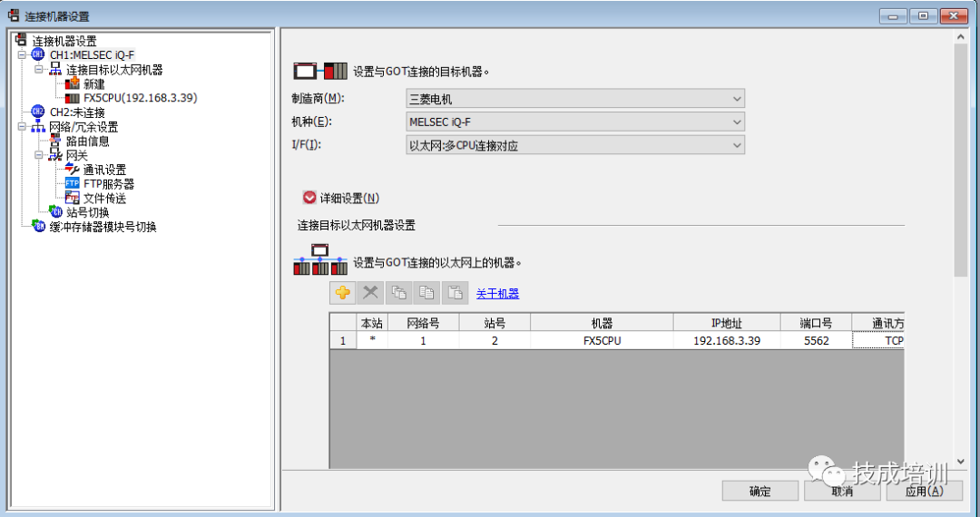
Task: Click the delete device X icon
Action: point(370,293)
